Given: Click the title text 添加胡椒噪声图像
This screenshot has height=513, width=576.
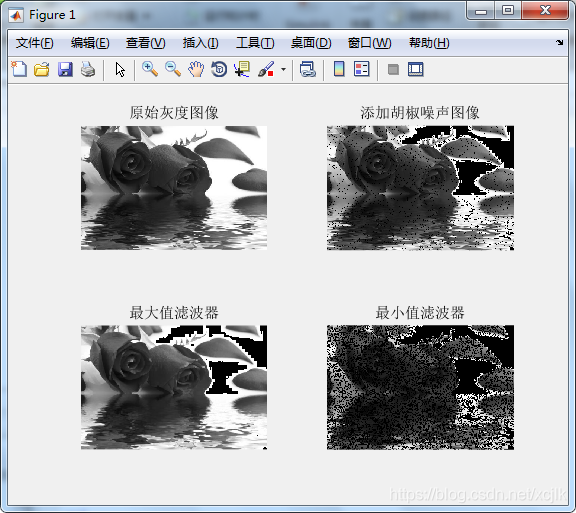Looking at the screenshot, I should click(x=420, y=112).
